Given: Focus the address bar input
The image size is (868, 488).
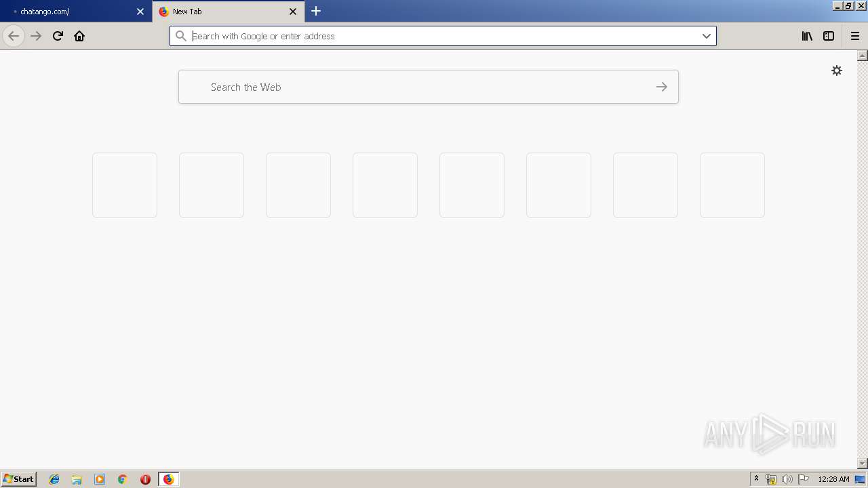Looking at the screenshot, I should pyautogui.click(x=444, y=36).
